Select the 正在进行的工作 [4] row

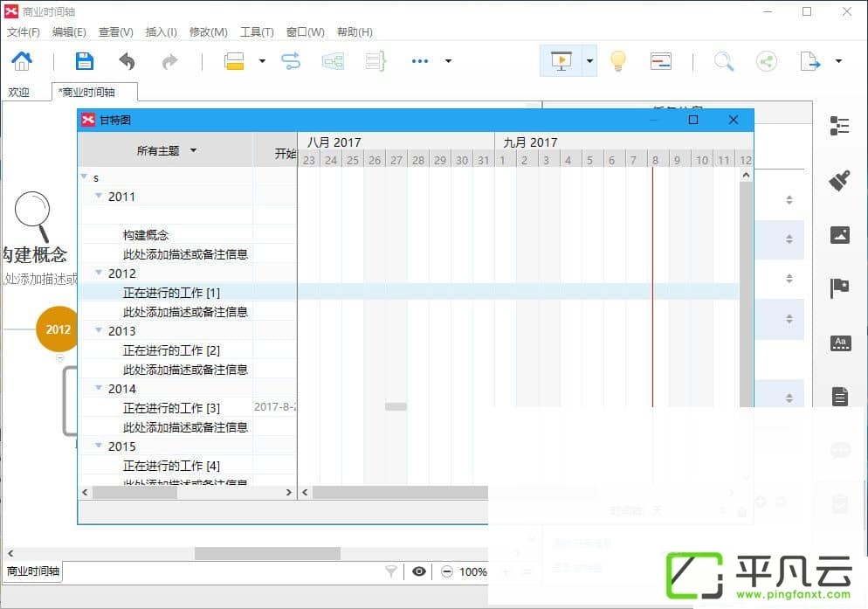point(188,466)
